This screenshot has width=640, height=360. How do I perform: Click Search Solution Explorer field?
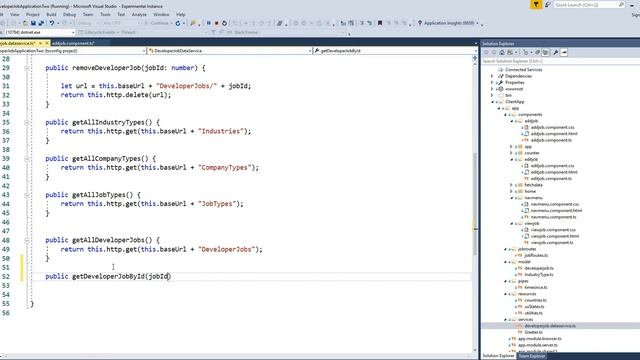pos(560,61)
